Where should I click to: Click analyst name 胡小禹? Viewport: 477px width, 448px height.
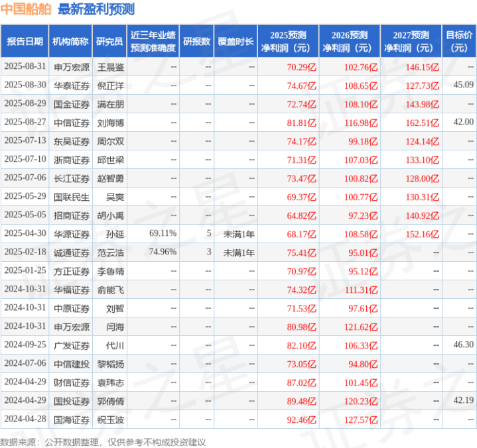tap(110, 216)
